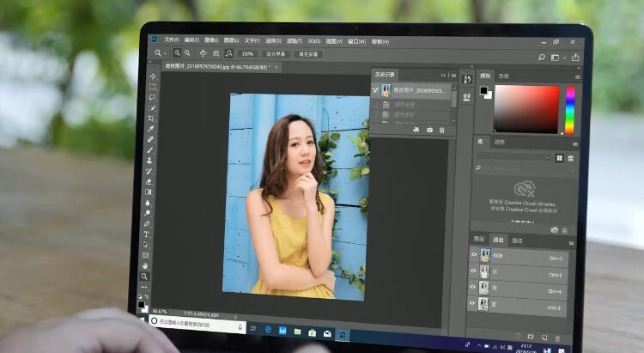This screenshot has height=353, width=644.
Task: Select the Healing Brush tool
Action: click(150, 140)
